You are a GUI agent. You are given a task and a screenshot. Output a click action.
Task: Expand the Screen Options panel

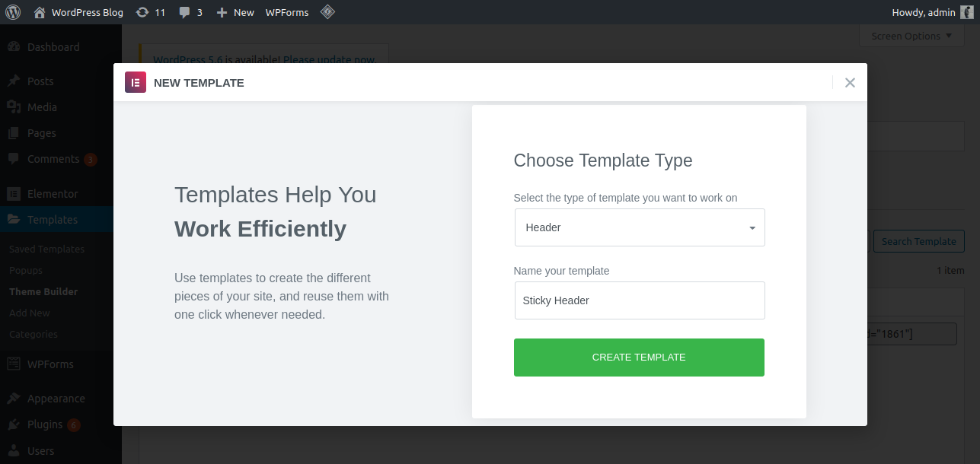click(x=911, y=36)
